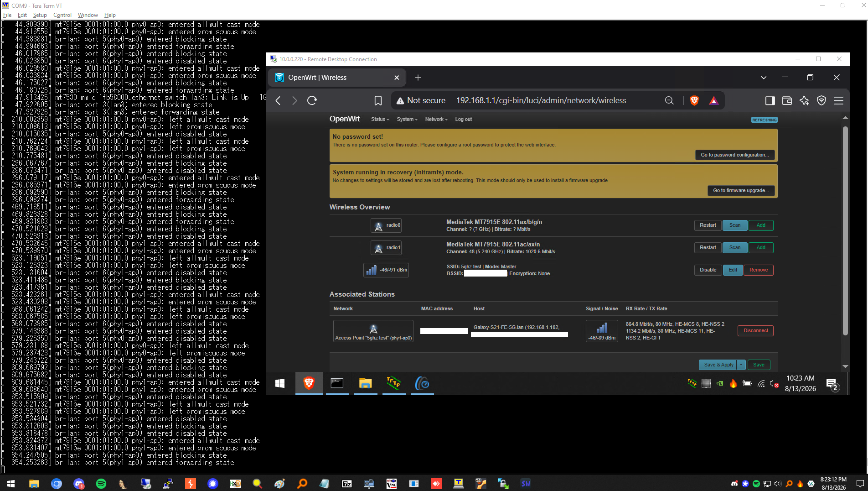Edit the 5ghz test network
Viewport: 868px width, 491px height.
click(x=733, y=270)
